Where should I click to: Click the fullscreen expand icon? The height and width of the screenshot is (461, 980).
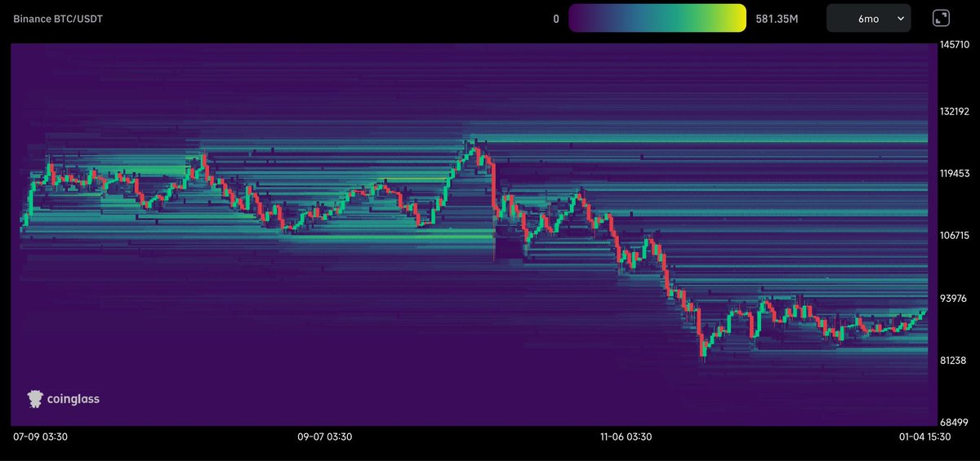pyautogui.click(x=941, y=18)
